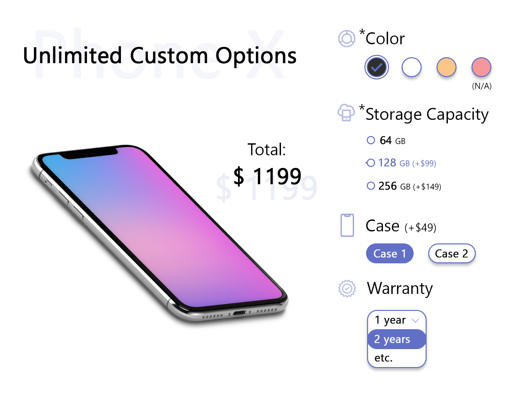This screenshot has height=399, width=532.
Task: Select the black color swatch
Action: (x=376, y=67)
